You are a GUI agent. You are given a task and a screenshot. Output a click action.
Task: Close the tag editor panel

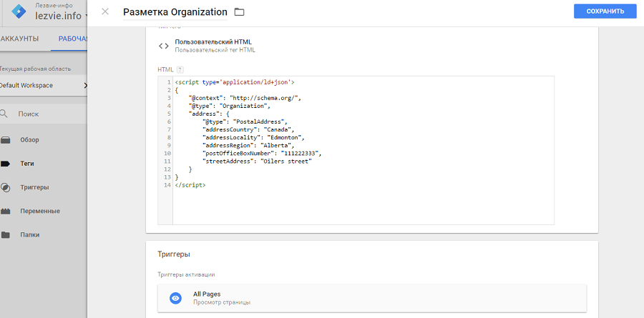coord(105,12)
